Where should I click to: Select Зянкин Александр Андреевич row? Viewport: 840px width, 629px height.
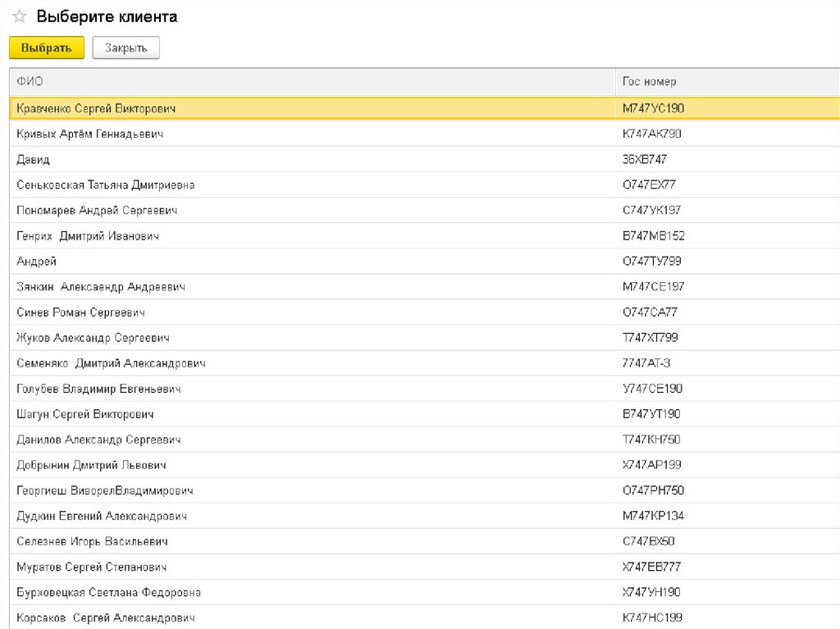[x=100, y=286]
